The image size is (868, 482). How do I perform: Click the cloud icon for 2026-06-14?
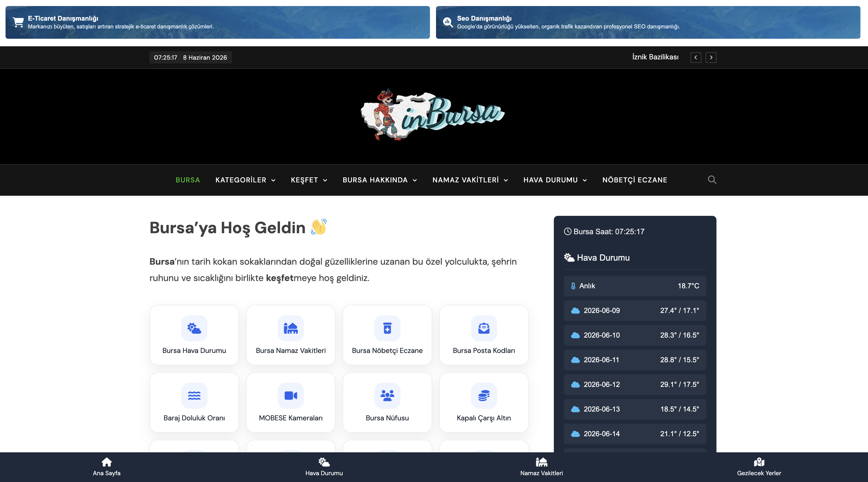tap(575, 434)
